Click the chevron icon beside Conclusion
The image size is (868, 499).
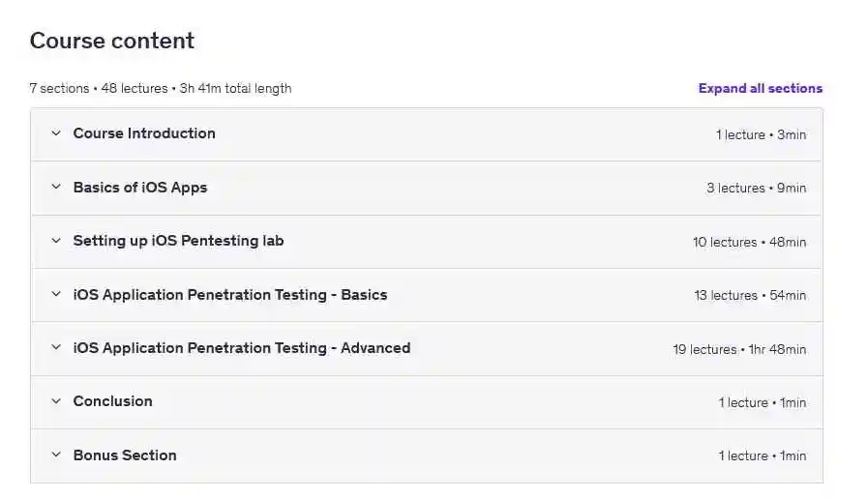[55, 401]
